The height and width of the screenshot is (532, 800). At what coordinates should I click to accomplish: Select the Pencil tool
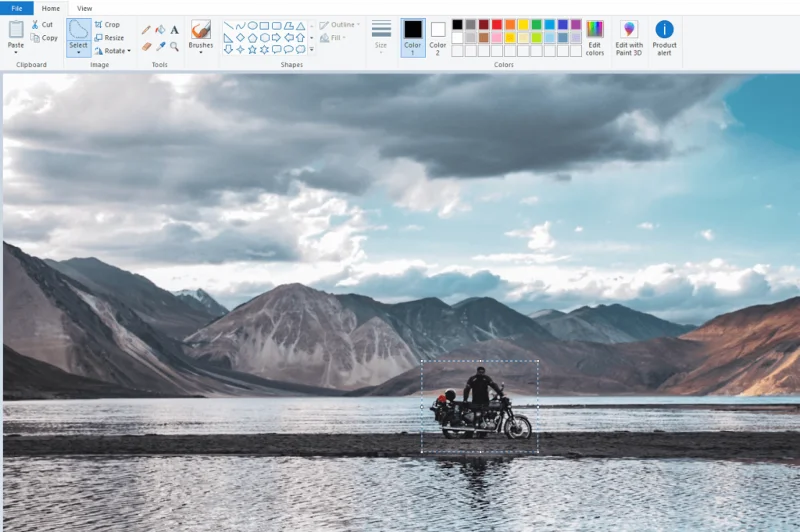tap(146, 30)
